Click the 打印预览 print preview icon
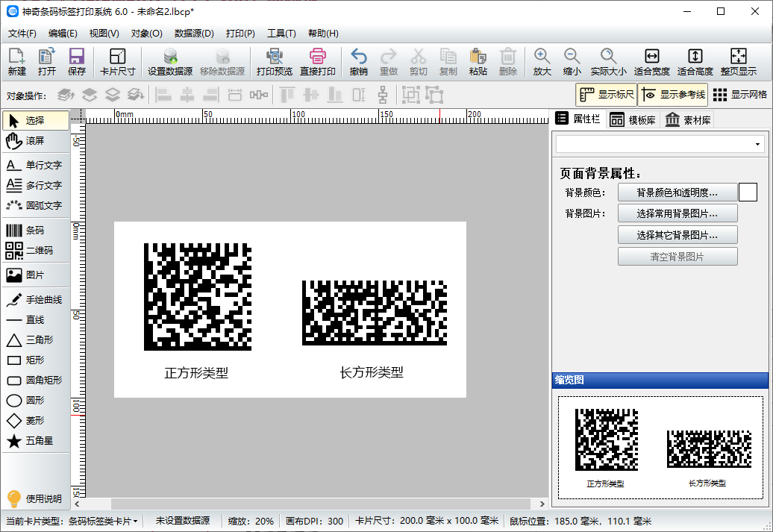The width and height of the screenshot is (773, 532). [275, 62]
